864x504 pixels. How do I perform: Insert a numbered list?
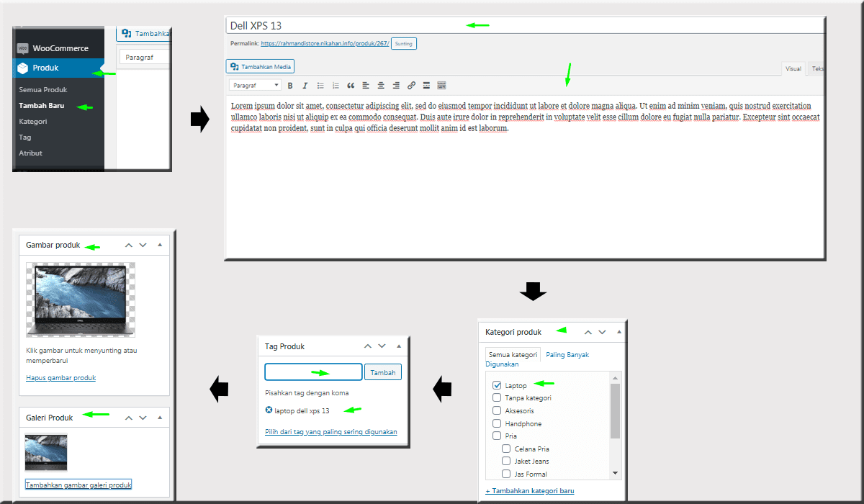336,85
